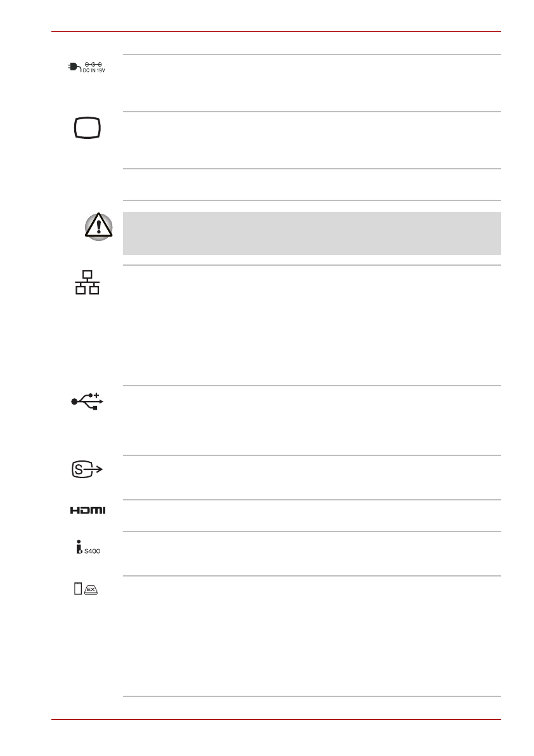Click the i.LINK port icon
The image size is (534, 756).
click(79, 545)
